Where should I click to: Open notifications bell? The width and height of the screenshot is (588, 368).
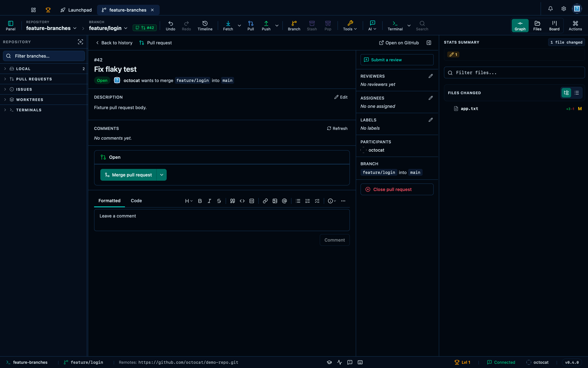550,9
